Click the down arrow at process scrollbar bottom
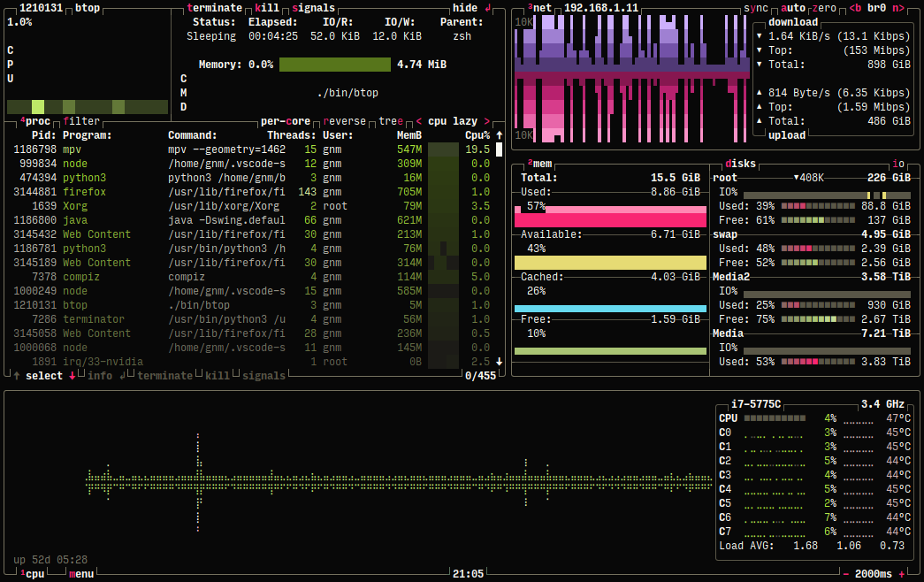Viewport: 924px width, 582px height. (497, 360)
